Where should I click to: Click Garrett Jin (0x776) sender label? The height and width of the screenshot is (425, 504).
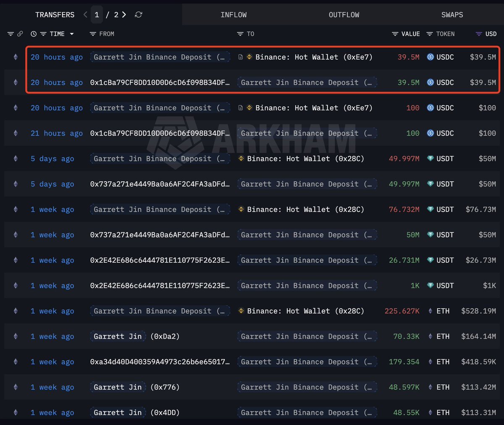click(x=135, y=387)
